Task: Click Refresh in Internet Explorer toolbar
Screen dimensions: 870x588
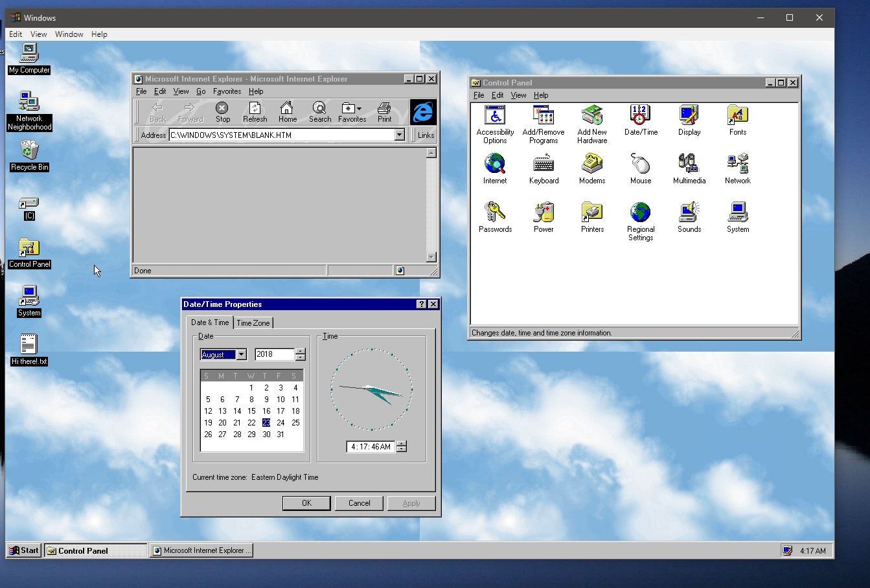Action: [255, 112]
